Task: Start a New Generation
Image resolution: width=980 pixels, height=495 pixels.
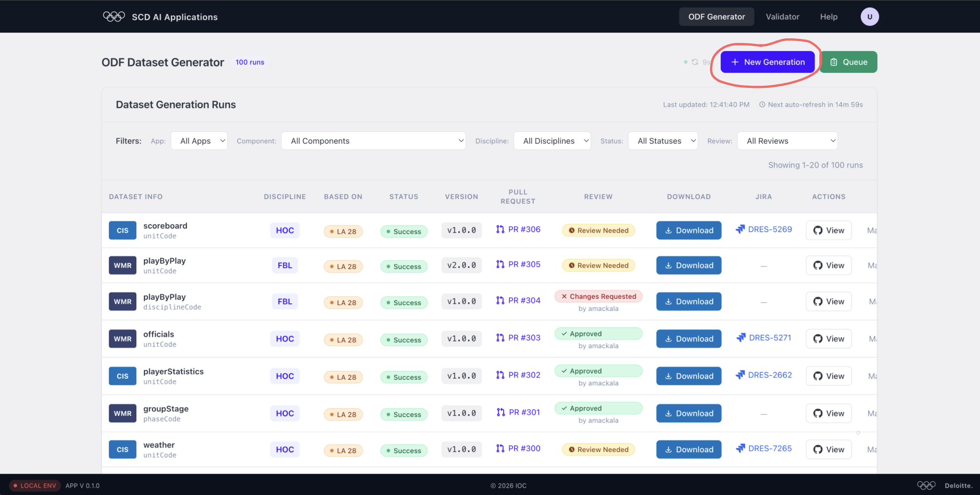Action: click(x=768, y=62)
